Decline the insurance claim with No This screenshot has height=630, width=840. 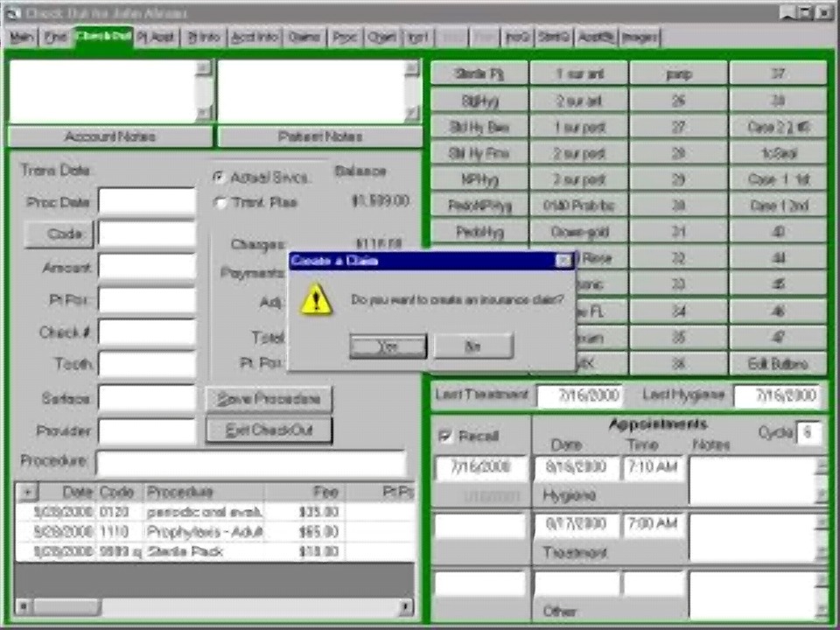tap(473, 346)
